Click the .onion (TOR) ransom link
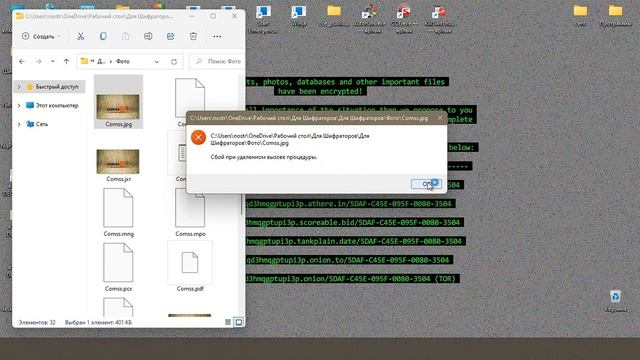Image resolution: width=640 pixels, height=360 pixels. click(352, 279)
